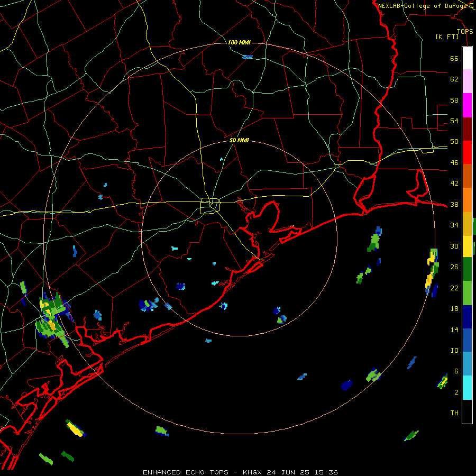Click the light pink swatch near 62
The image size is (476, 476).
(467, 81)
